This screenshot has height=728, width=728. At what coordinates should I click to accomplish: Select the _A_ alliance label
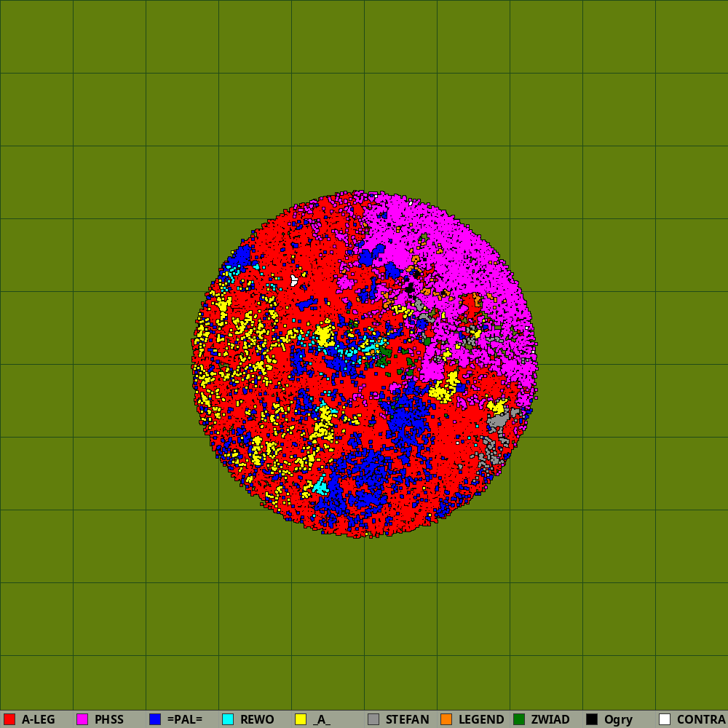pyautogui.click(x=322, y=720)
